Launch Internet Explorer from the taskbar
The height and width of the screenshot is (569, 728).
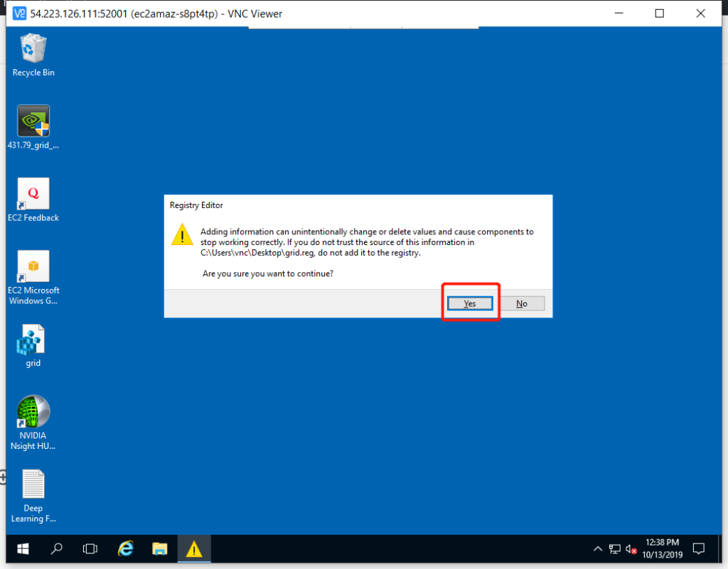[x=126, y=548]
